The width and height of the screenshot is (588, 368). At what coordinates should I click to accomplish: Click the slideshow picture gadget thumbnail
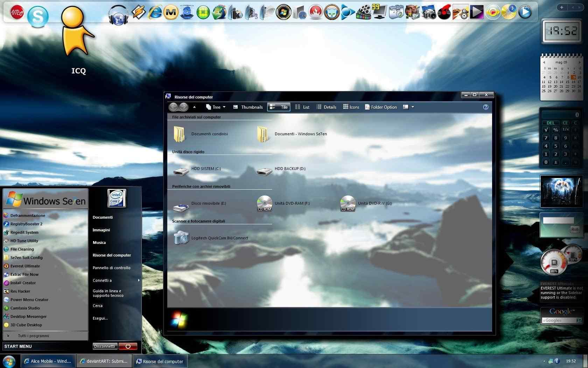pyautogui.click(x=561, y=191)
